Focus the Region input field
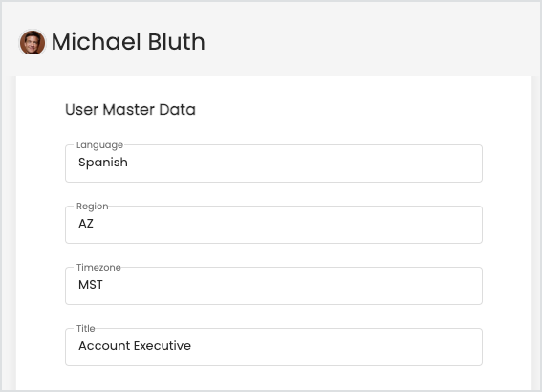The width and height of the screenshot is (542, 392). click(273, 225)
